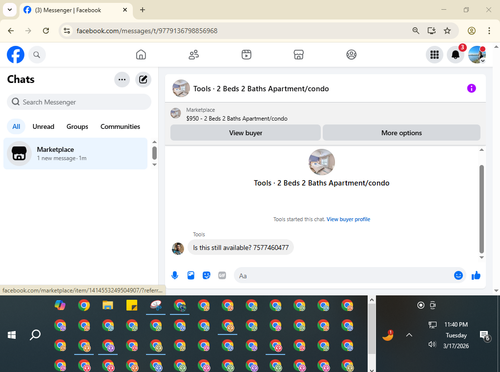Open the Marketplace conversation row in chat list
This screenshot has height=372, width=500.
pos(75,153)
